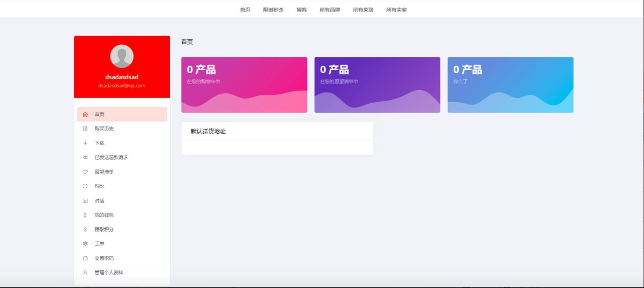Click the refresh arrows icon beside 相比
This screenshot has height=288, width=644.
tap(85, 186)
